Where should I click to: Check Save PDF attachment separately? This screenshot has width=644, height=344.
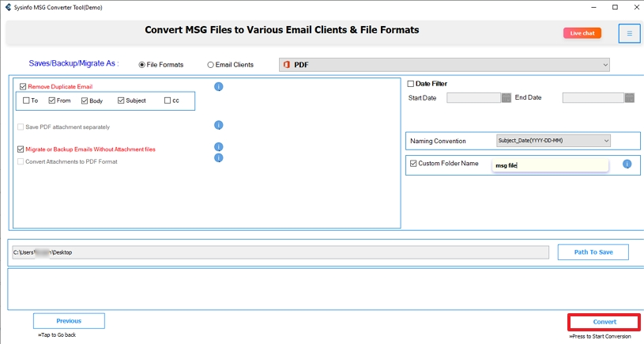click(x=21, y=127)
